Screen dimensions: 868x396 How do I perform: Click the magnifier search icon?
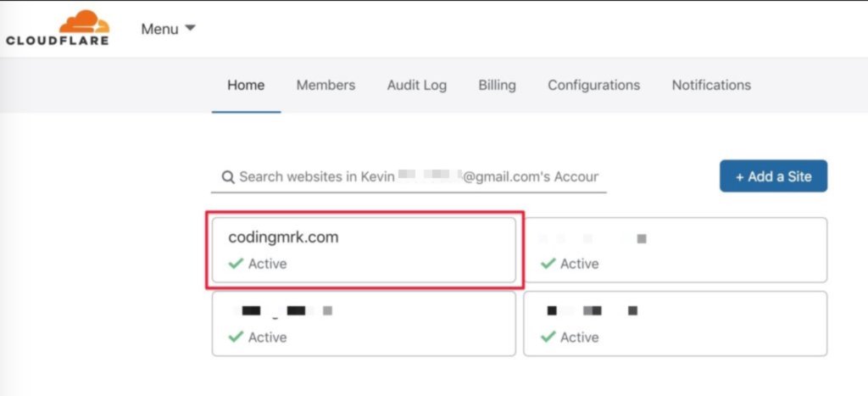(x=227, y=177)
